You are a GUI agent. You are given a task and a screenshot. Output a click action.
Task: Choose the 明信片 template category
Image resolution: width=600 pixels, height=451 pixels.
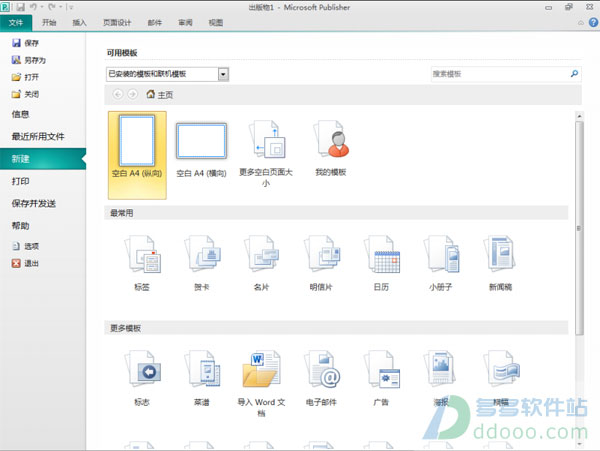[x=321, y=263]
